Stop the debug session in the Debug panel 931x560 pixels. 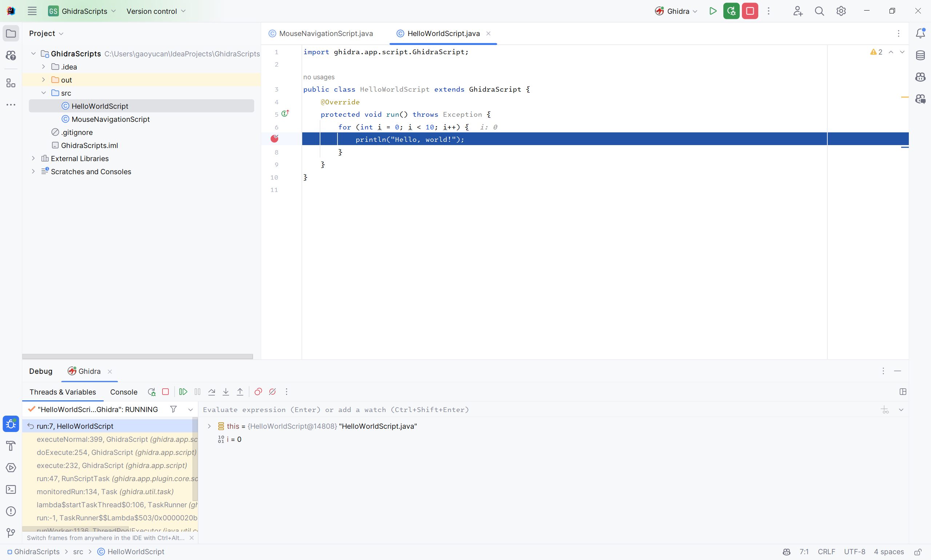click(165, 392)
